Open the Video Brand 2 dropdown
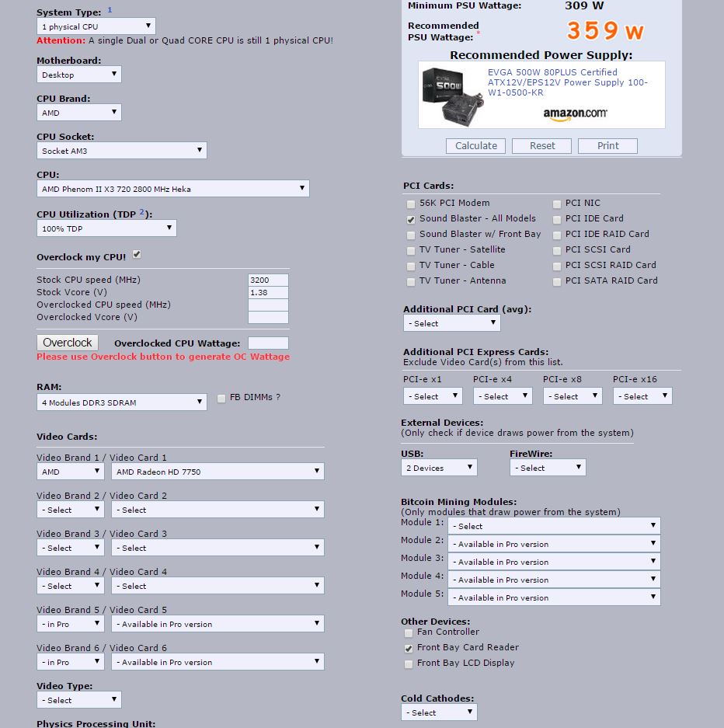Screen dimensions: 724x728 coord(71,510)
